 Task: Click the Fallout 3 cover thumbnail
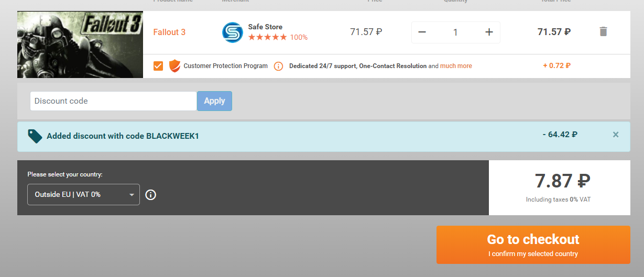point(80,45)
